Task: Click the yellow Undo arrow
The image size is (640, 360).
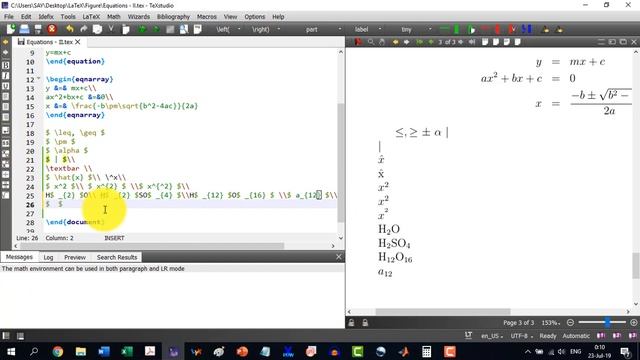Action: pos(70,29)
